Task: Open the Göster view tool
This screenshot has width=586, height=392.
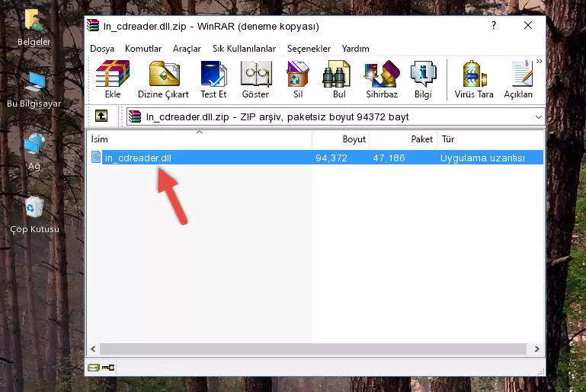Action: 255,79
